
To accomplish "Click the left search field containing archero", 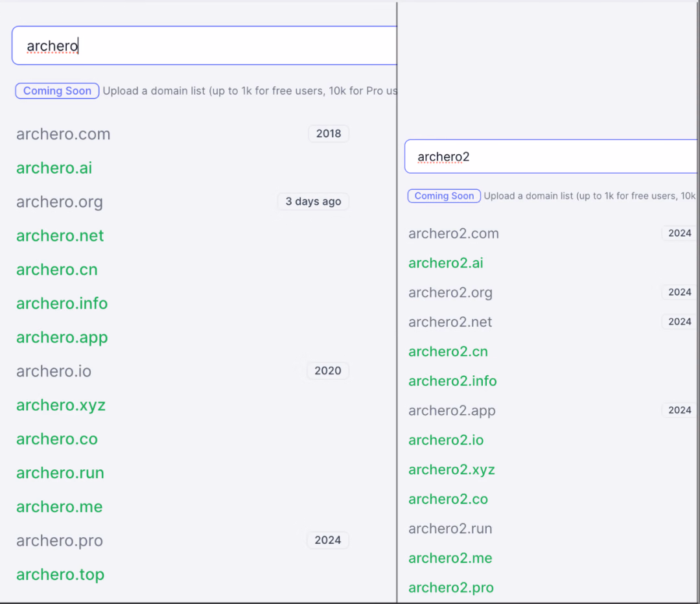I will pyautogui.click(x=204, y=45).
